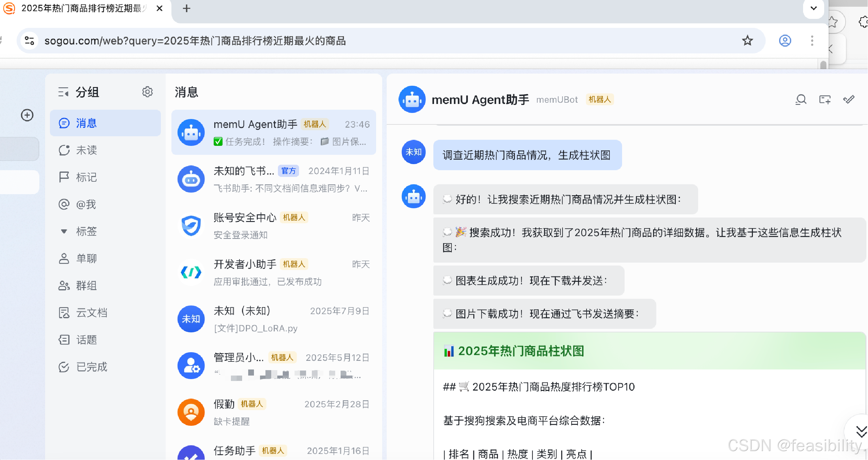868x460 pixels.
Task: Select the 未读 filter
Action: tap(86, 150)
